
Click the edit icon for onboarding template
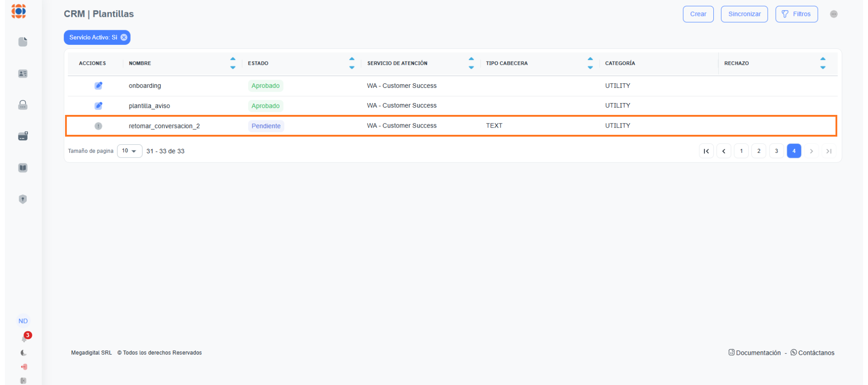point(98,86)
